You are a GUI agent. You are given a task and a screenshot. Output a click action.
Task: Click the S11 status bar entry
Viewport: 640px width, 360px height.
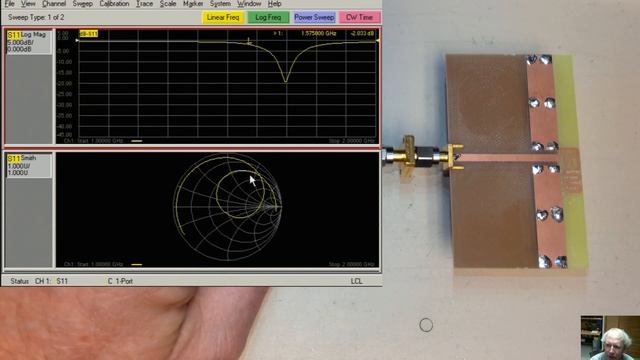[x=62, y=281]
